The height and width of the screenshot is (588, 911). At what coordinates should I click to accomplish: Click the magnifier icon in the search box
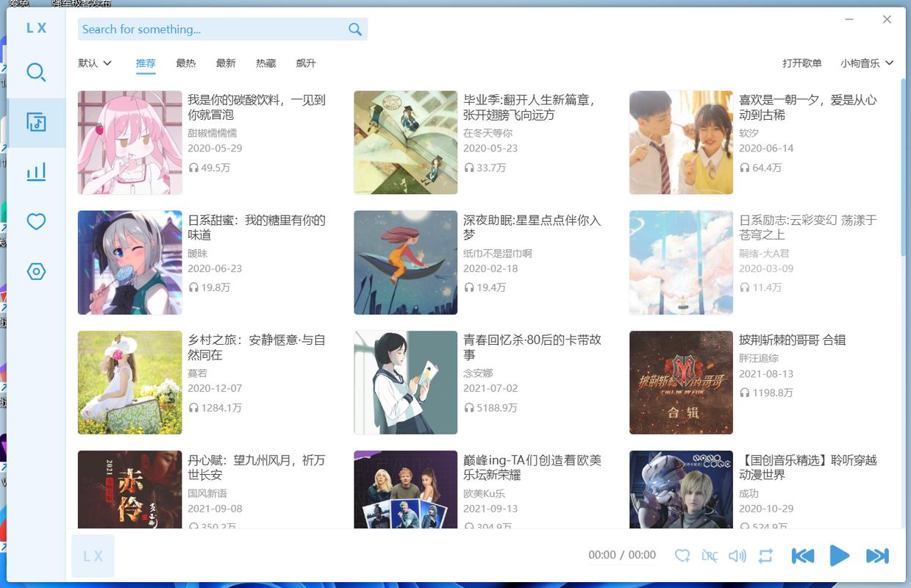click(355, 29)
